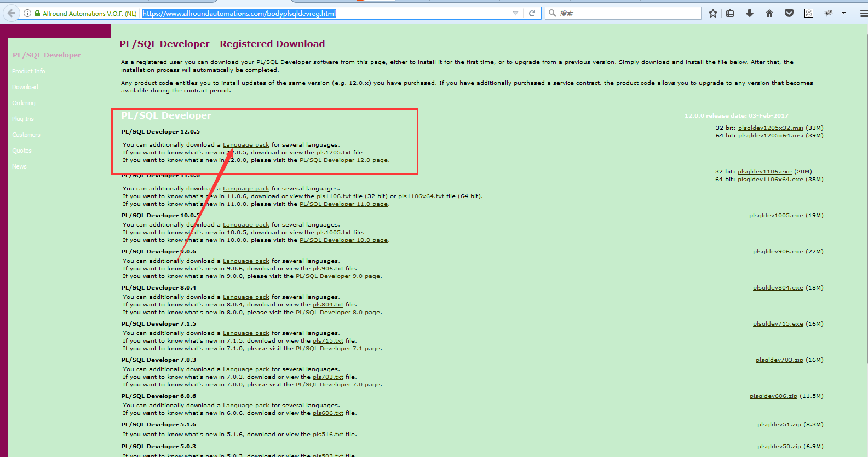868x457 pixels.
Task: Download plsqldev1205x64.msi installer
Action: (x=771, y=135)
